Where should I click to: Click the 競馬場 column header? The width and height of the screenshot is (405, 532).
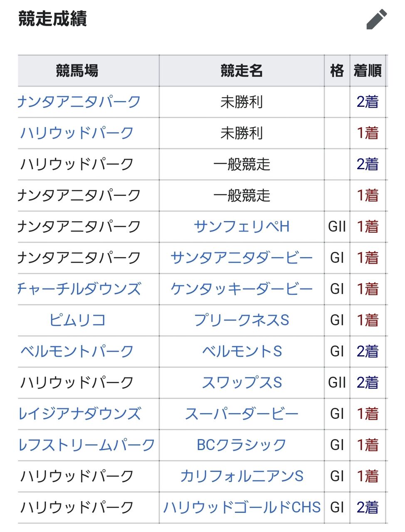(77, 71)
